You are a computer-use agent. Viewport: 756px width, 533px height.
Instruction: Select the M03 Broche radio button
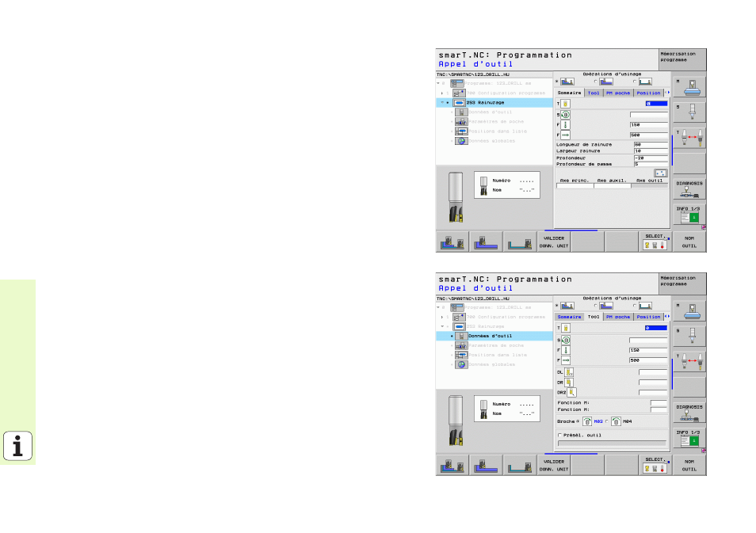[578, 421]
